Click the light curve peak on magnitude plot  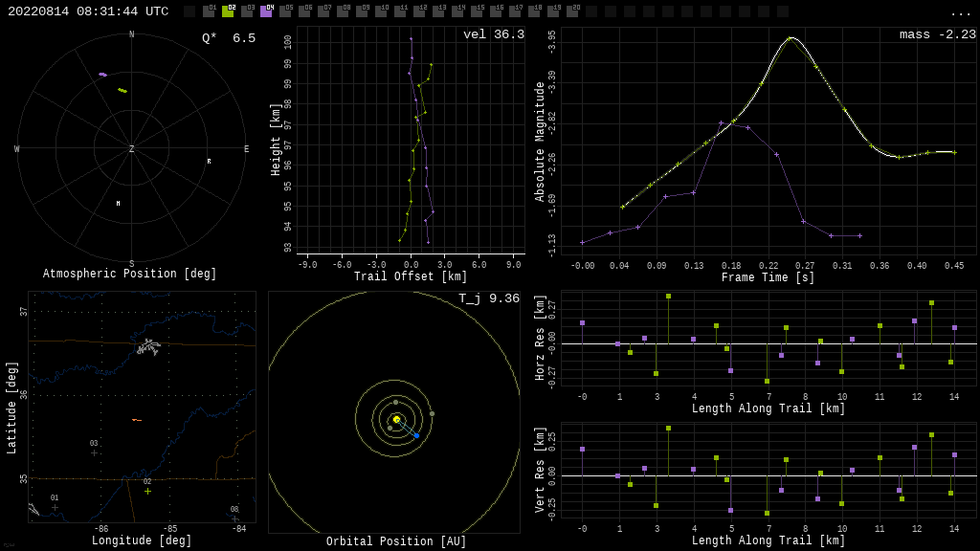pos(790,37)
